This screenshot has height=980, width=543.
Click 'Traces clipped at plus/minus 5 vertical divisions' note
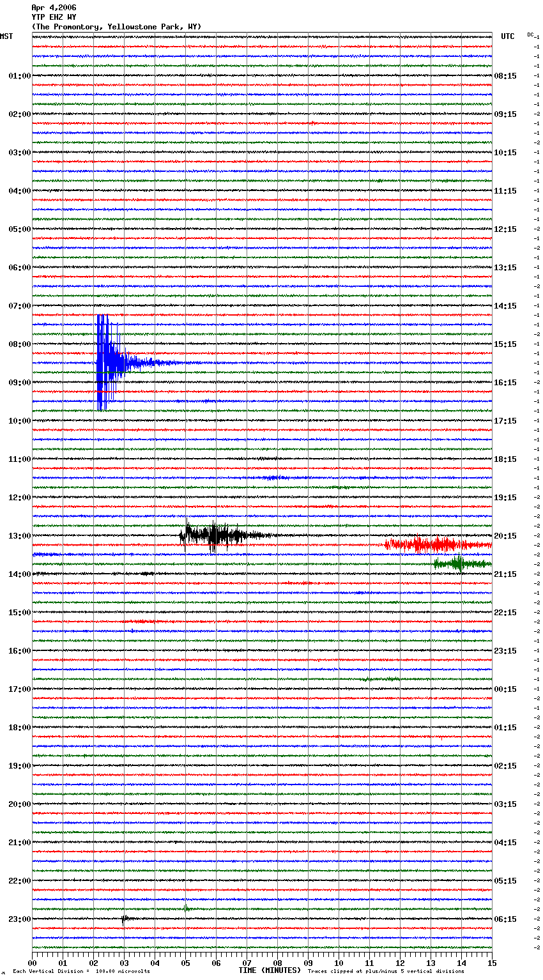[x=386, y=971]
